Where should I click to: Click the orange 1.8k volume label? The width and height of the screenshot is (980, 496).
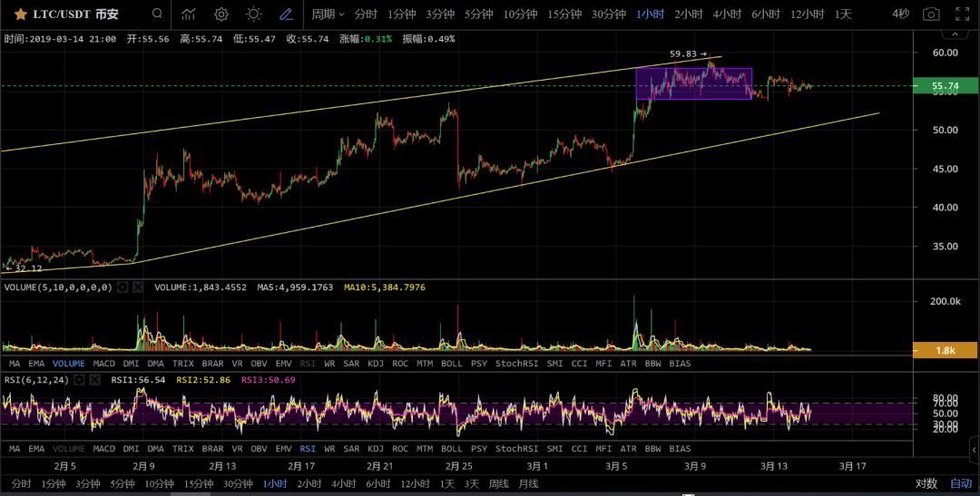[x=946, y=350]
